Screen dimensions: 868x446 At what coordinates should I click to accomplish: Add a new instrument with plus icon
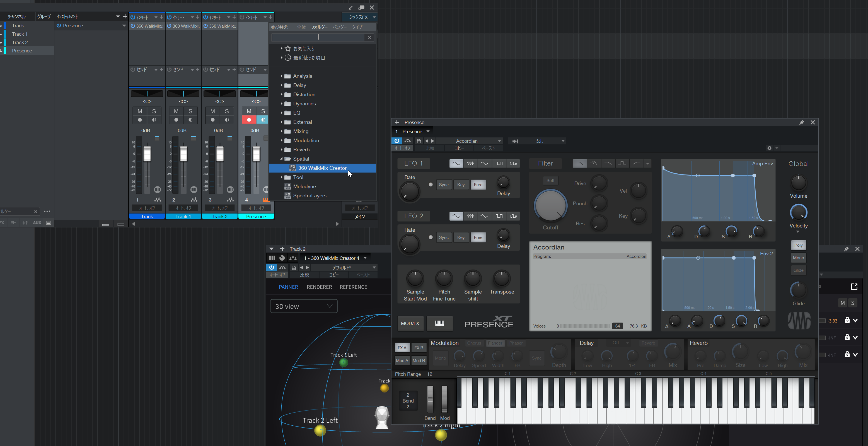point(125,16)
